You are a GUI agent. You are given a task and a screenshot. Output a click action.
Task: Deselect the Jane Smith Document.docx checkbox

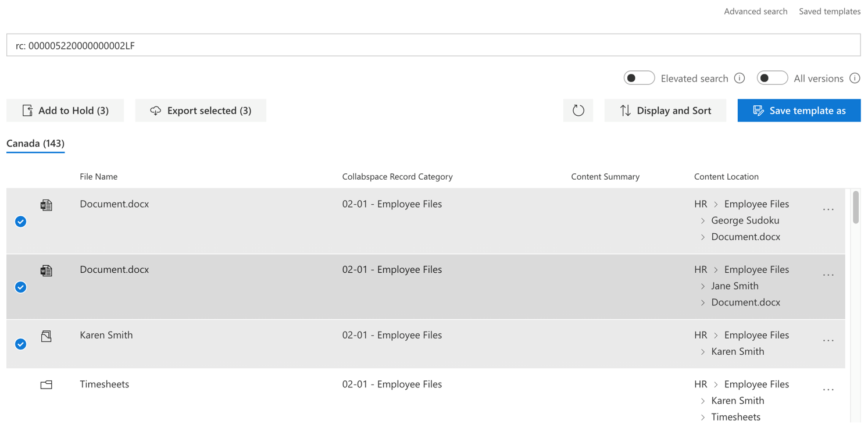pos(20,287)
